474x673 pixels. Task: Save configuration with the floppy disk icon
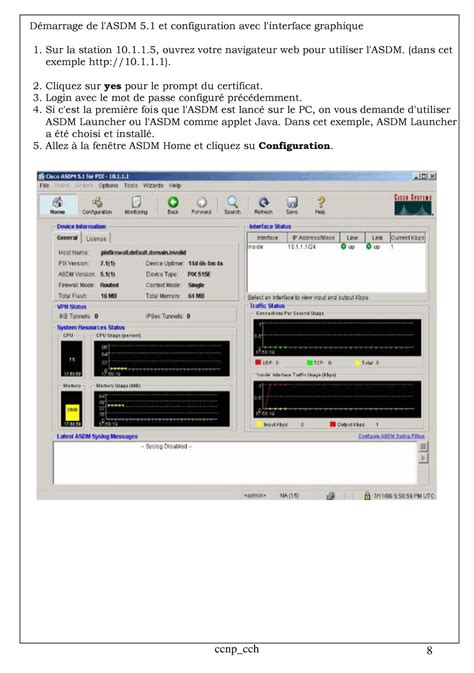[292, 205]
